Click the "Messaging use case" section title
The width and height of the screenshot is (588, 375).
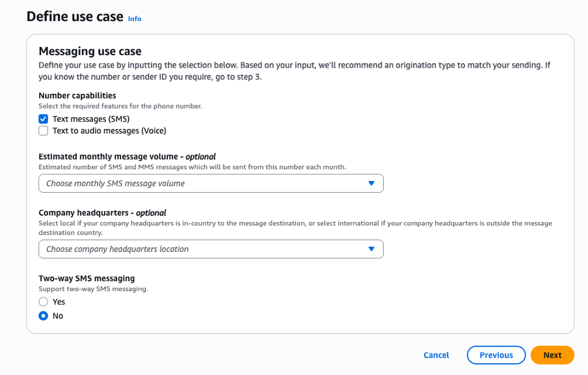90,51
